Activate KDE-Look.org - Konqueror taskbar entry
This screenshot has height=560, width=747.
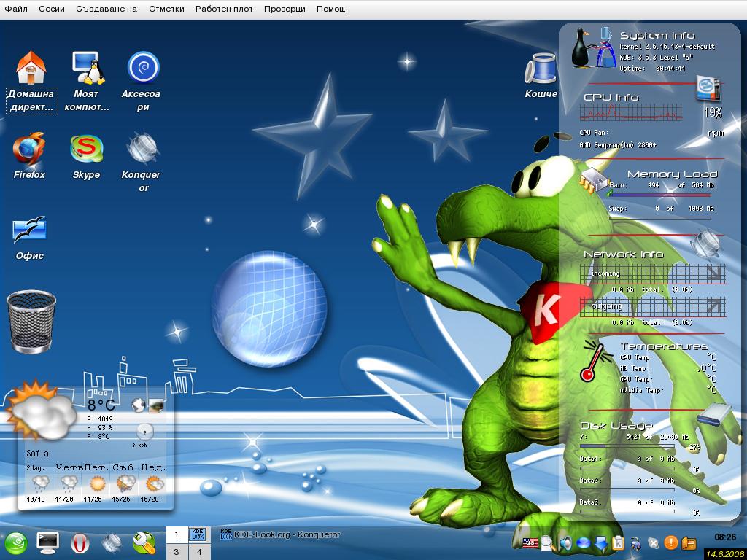coord(280,534)
